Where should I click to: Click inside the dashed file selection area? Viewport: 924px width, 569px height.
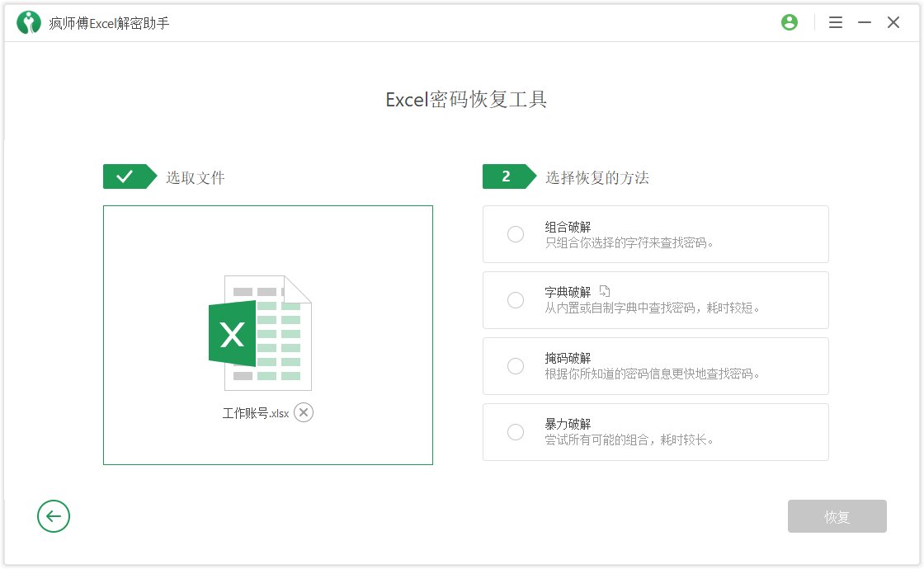tap(267, 335)
